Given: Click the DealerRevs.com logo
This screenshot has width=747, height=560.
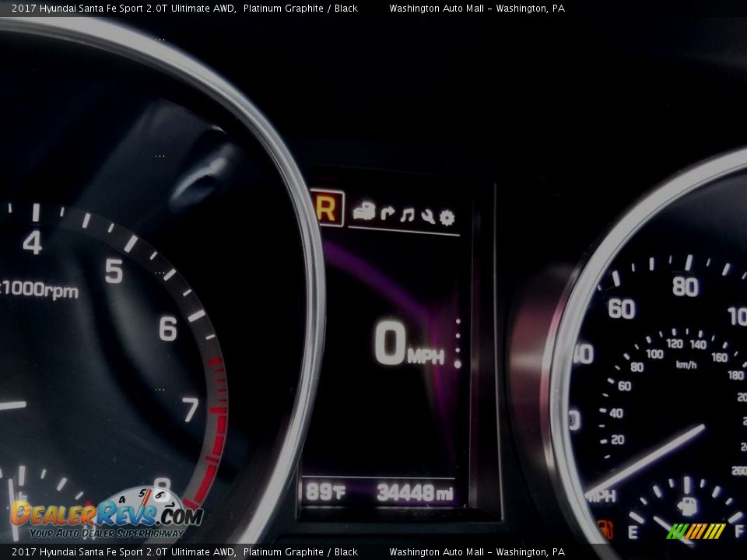Looking at the screenshot, I should tap(106, 514).
